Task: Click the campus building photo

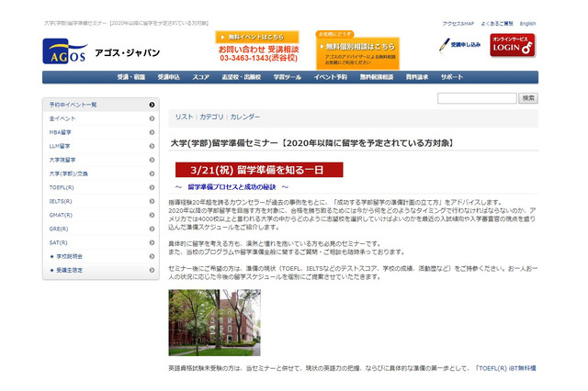Action: [214, 322]
